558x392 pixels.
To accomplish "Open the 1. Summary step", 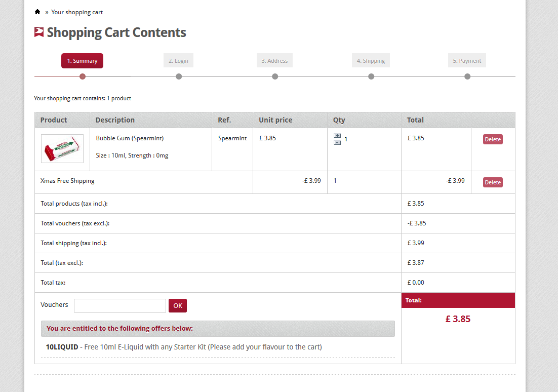I will point(82,61).
